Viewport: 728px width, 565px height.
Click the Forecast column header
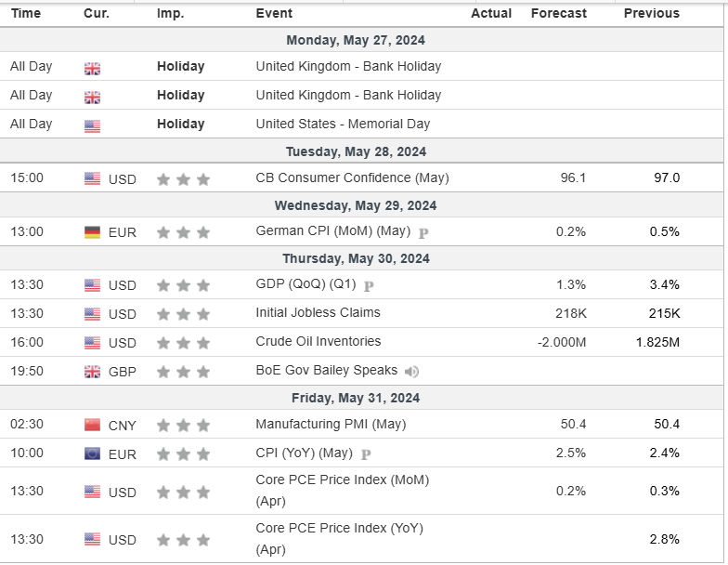click(558, 13)
